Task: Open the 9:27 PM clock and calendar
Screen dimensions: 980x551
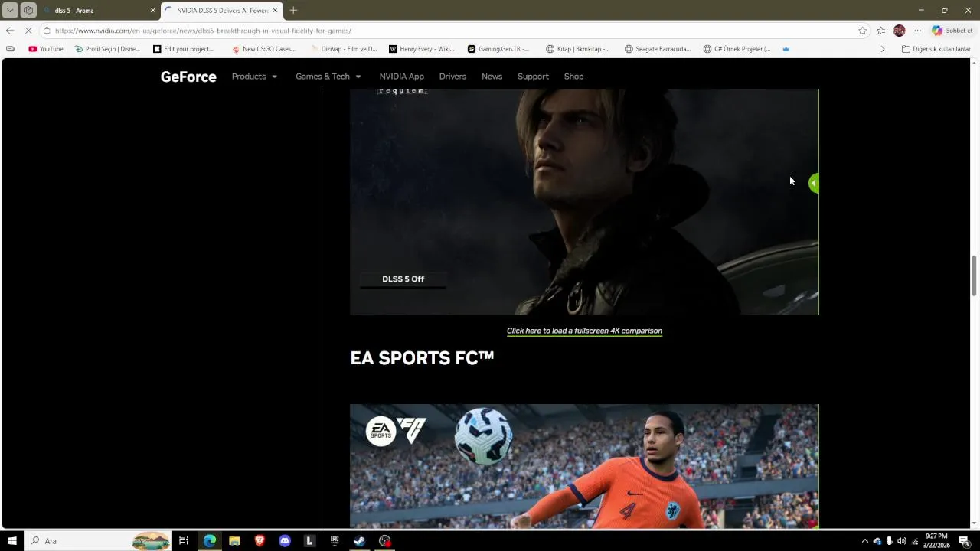Action: click(936, 541)
